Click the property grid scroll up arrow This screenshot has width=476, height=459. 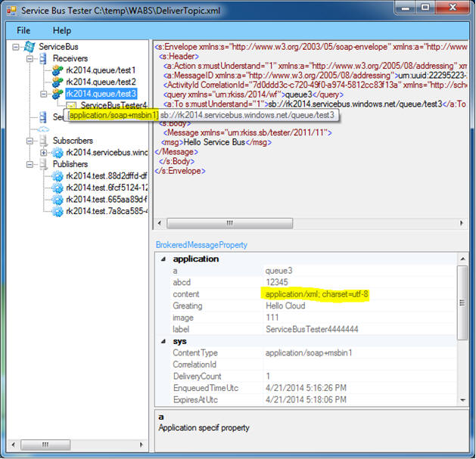pos(462,259)
